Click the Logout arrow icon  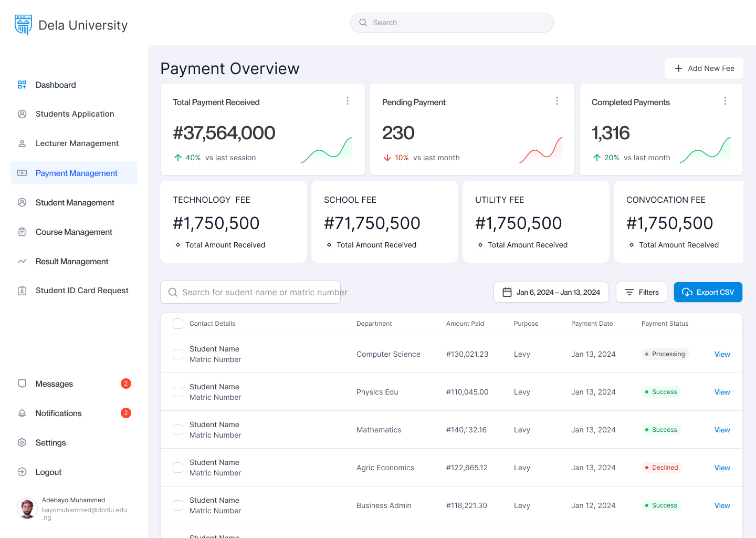[x=22, y=472]
